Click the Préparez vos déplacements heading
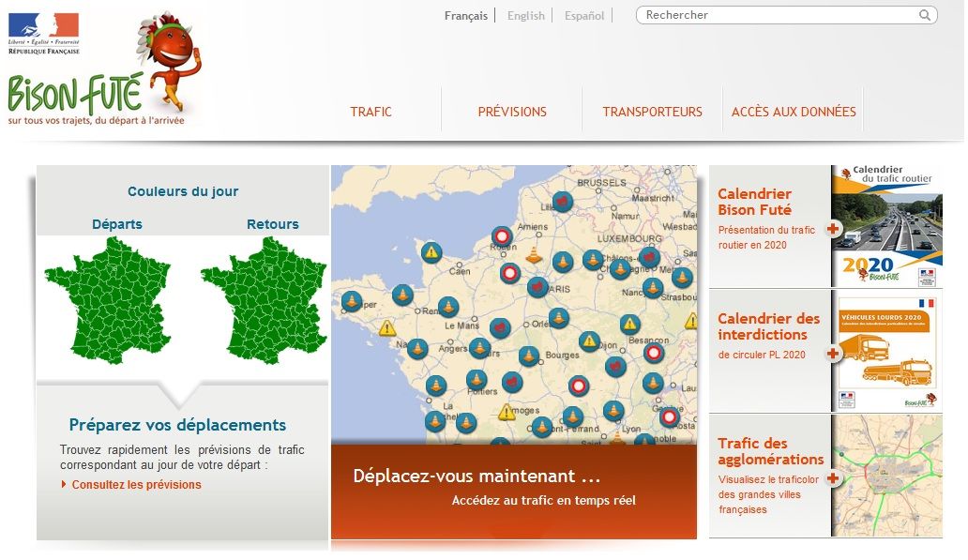This screenshot has width=968, height=560. (178, 425)
